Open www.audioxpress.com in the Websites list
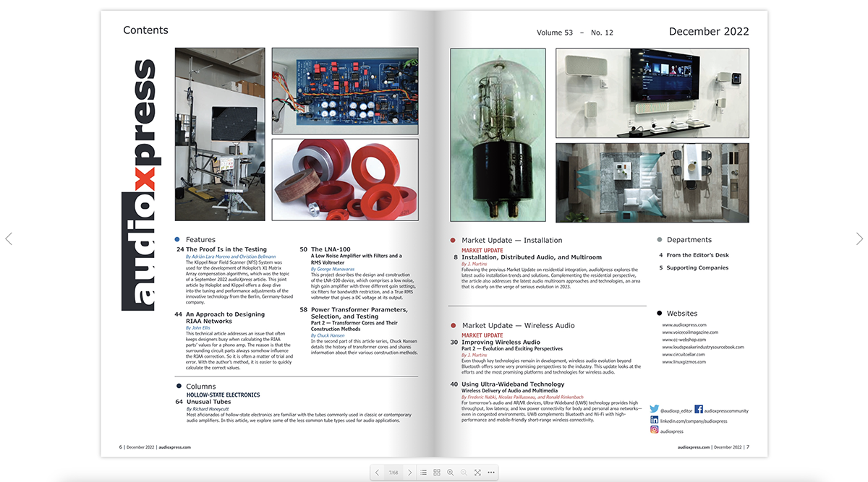Screen dimensions: 868x482 click(x=684, y=325)
